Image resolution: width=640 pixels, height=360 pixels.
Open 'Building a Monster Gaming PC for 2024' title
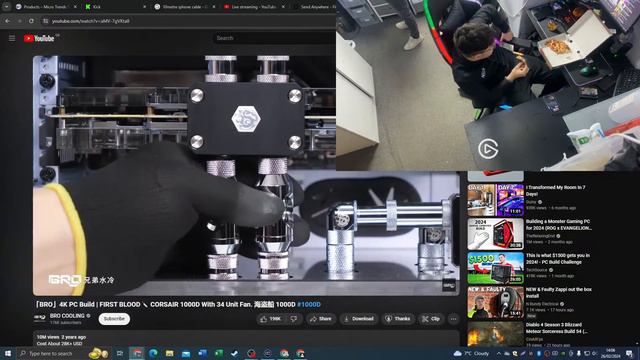[559, 224]
